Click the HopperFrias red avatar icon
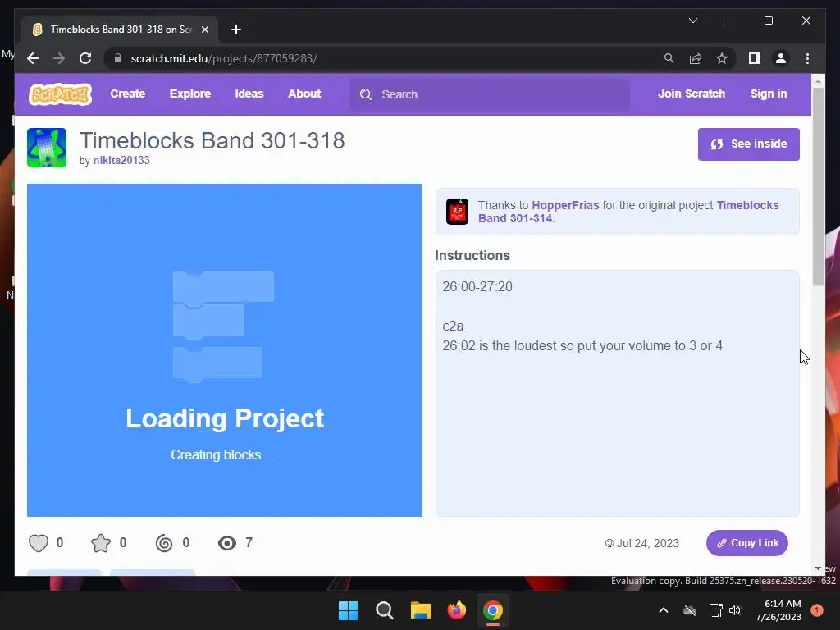This screenshot has width=840, height=630. (x=457, y=211)
